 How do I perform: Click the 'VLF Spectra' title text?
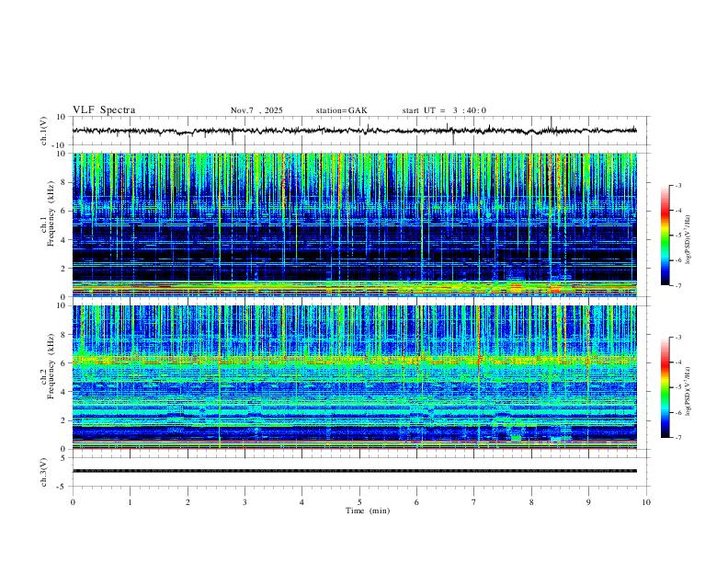pos(104,109)
